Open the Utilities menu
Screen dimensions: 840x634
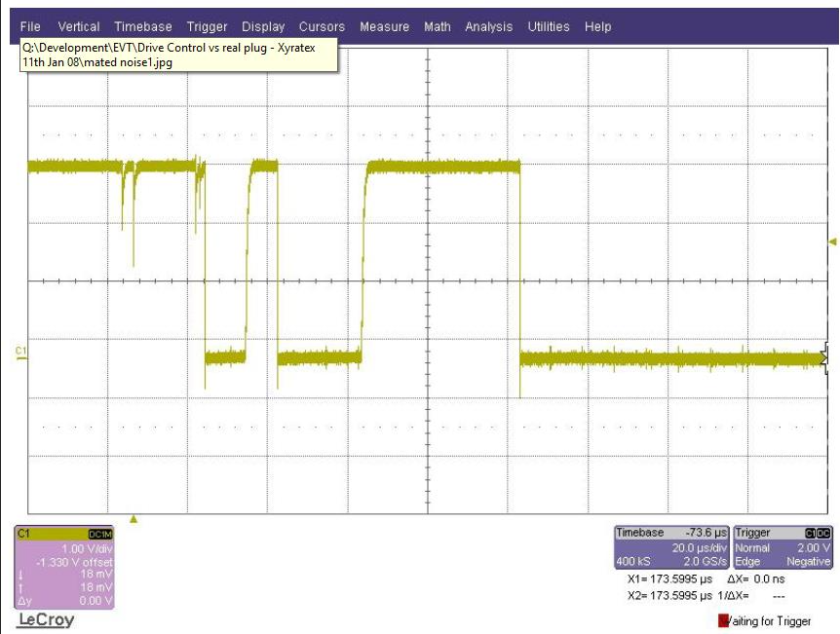click(x=549, y=26)
